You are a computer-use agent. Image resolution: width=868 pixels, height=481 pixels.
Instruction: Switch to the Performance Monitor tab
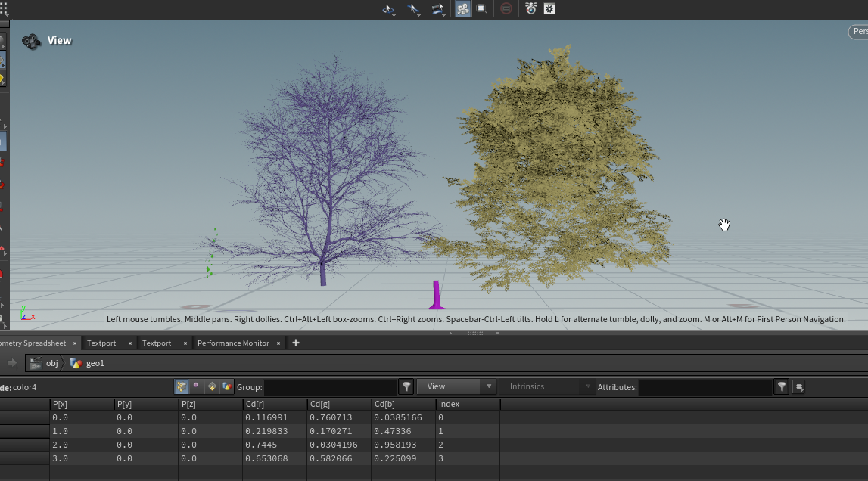pyautogui.click(x=233, y=343)
